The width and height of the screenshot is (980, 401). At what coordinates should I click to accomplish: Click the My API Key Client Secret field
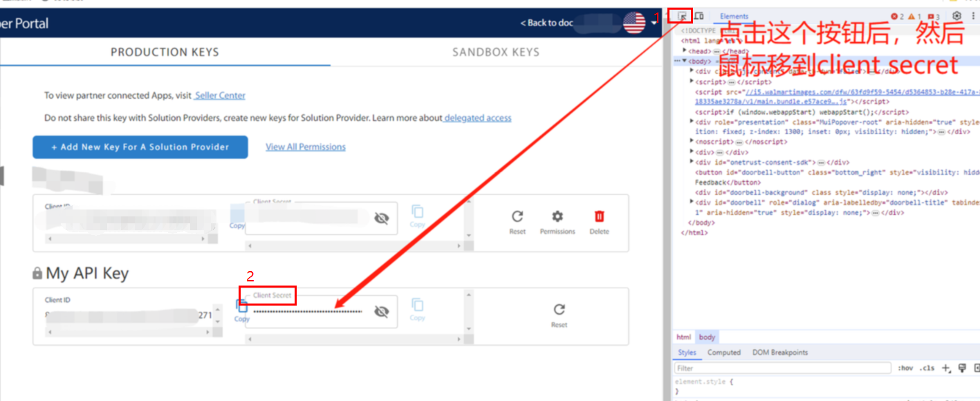click(322, 312)
